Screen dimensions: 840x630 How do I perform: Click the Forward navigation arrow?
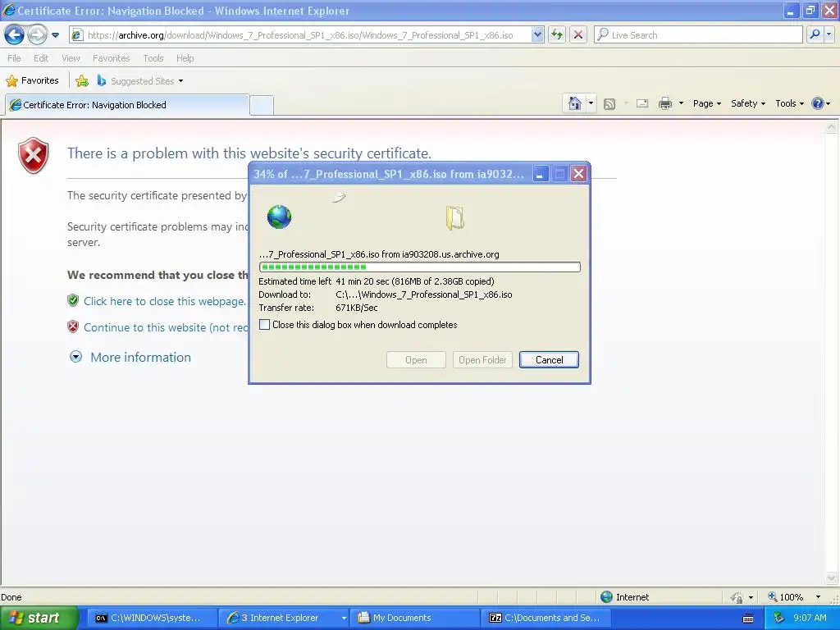click(37, 35)
